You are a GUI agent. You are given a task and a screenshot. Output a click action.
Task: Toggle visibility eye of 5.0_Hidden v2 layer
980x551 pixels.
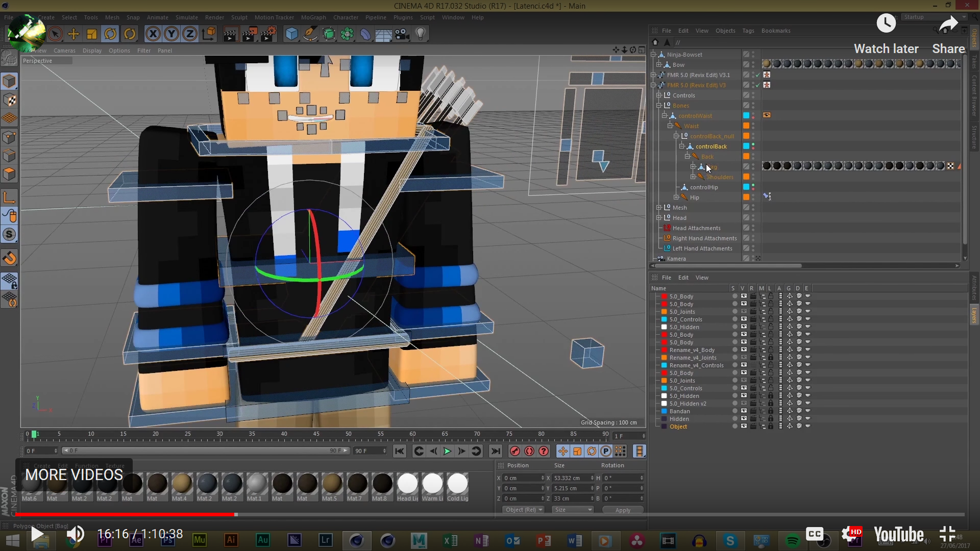pos(744,403)
